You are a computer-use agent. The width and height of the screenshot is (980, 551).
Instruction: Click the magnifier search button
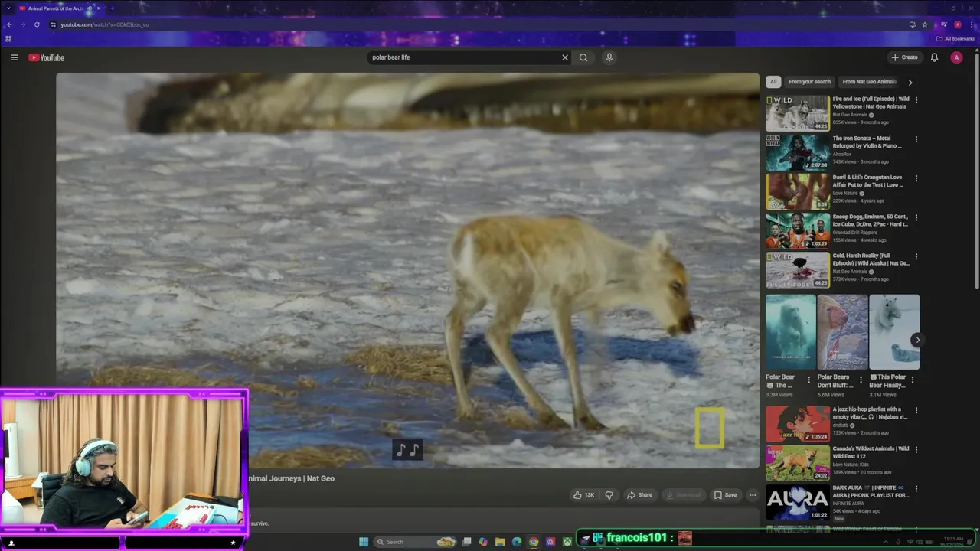click(583, 57)
